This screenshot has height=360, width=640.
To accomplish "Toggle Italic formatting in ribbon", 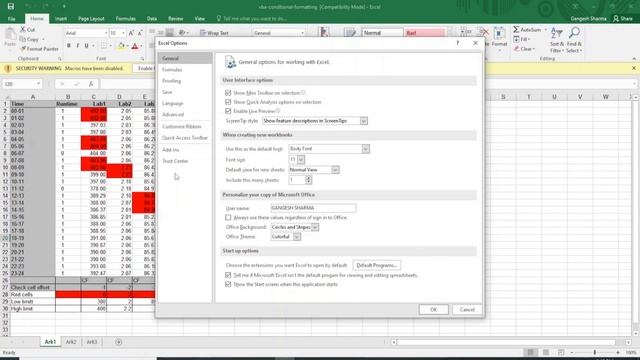I will coord(78,46).
